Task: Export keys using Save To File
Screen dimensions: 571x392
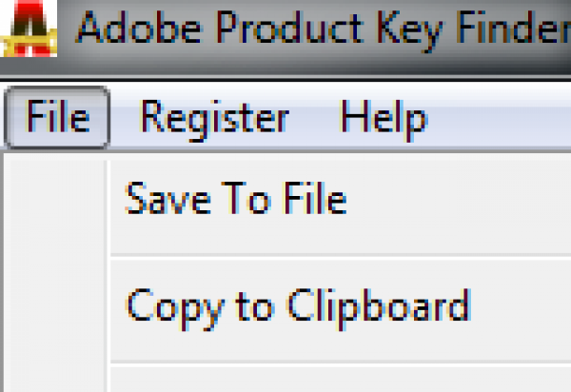Action: click(x=236, y=201)
